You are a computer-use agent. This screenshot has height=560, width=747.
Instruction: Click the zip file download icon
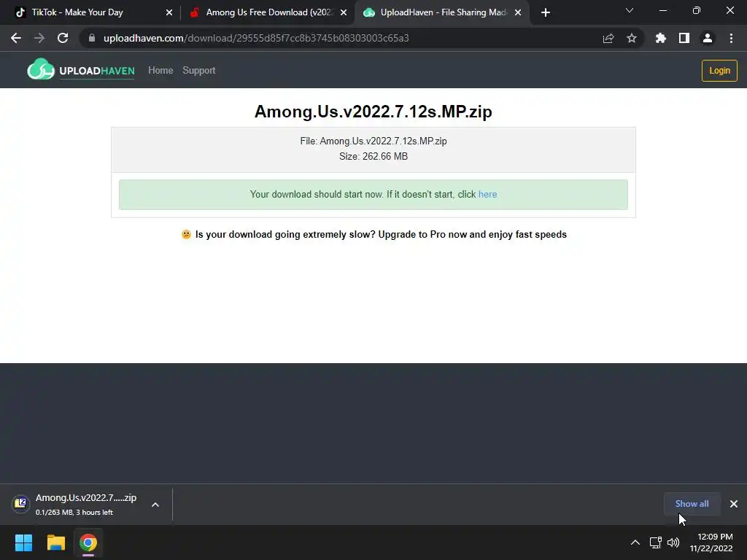point(20,503)
